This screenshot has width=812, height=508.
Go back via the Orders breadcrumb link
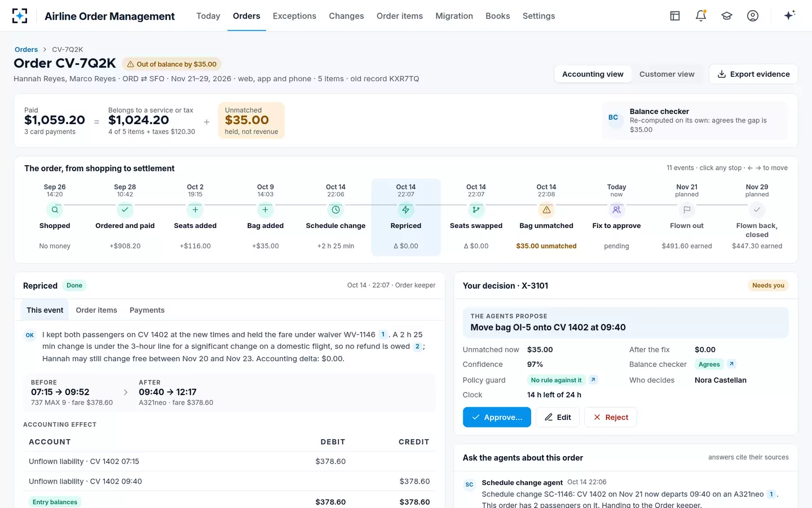(26, 50)
